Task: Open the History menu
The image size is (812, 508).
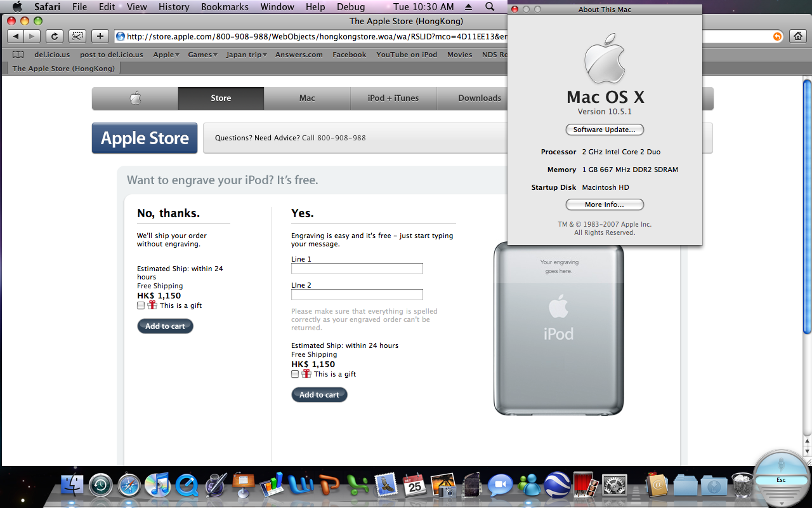Action: tap(174, 7)
